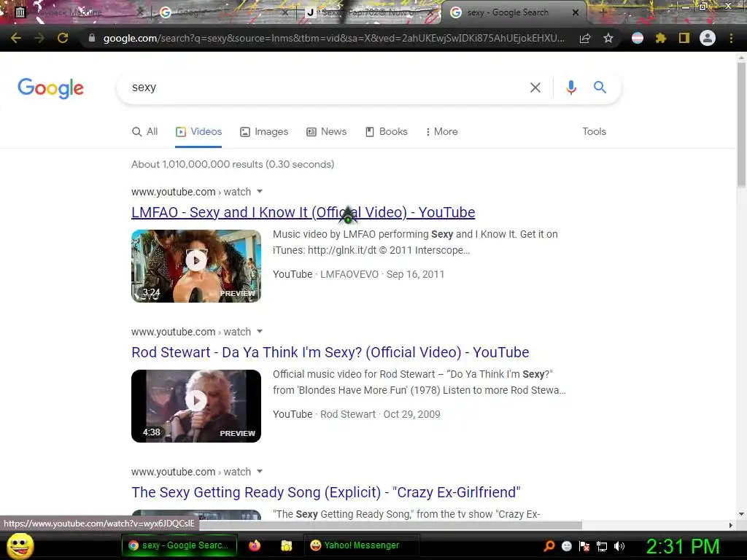Open the volume speaker tray icon

(619, 546)
